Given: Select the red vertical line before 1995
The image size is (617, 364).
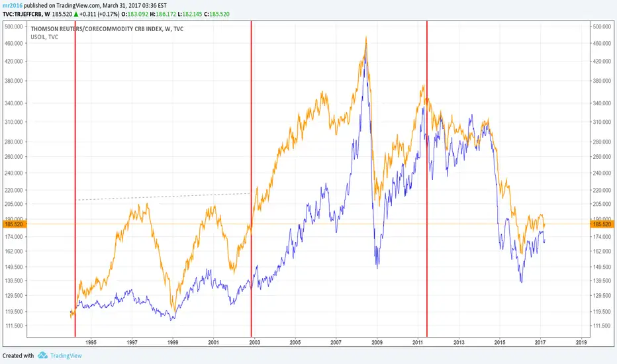Looking at the screenshot, I should tap(75, 179).
